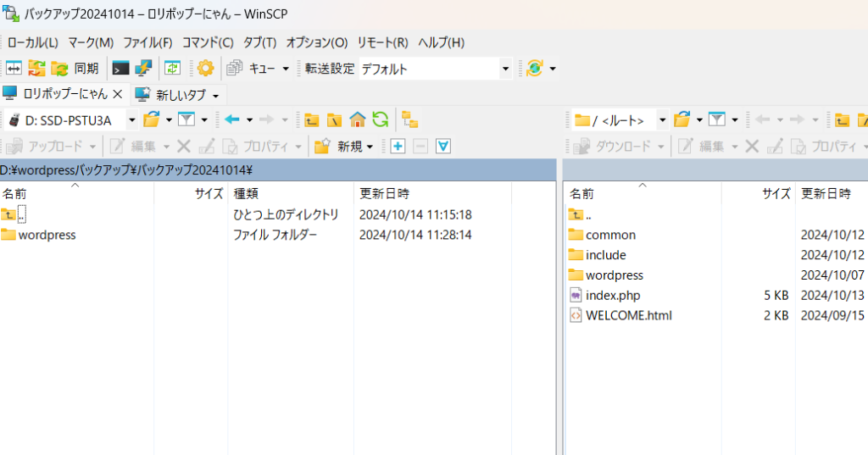Open the local drive selector D: SSD-PSTU3A
Screen dimensions: 868x455
tap(72, 119)
